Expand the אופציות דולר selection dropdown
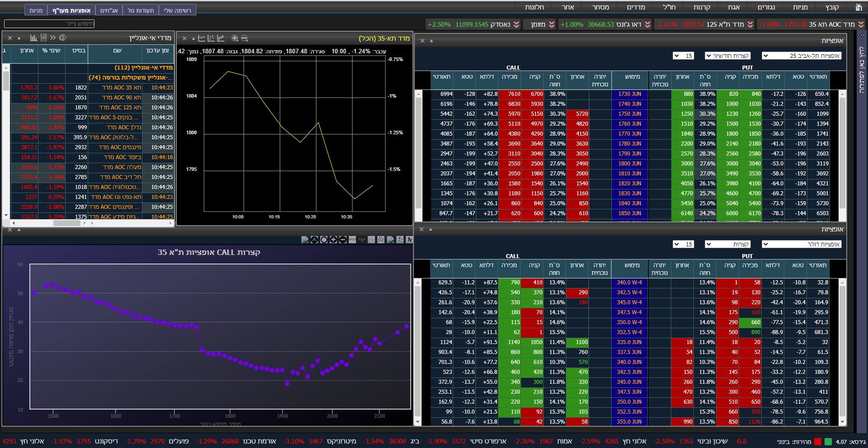The width and height of the screenshot is (868, 448). (x=801, y=244)
